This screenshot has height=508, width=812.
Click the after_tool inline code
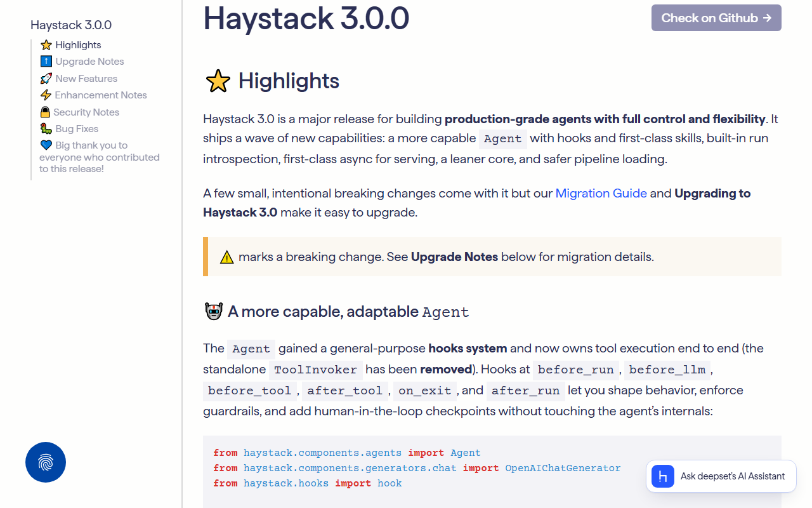pos(345,391)
